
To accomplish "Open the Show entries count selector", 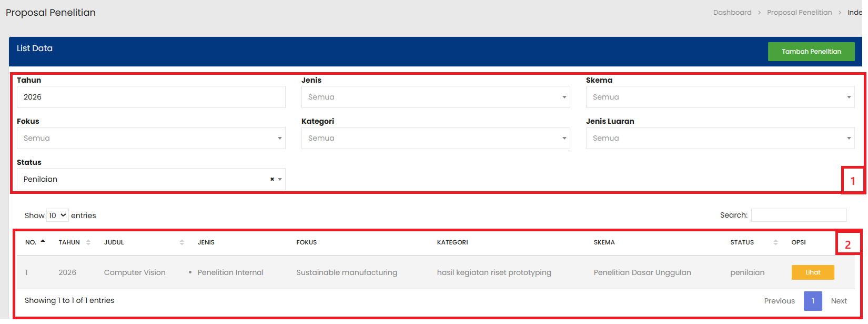I will (x=57, y=215).
